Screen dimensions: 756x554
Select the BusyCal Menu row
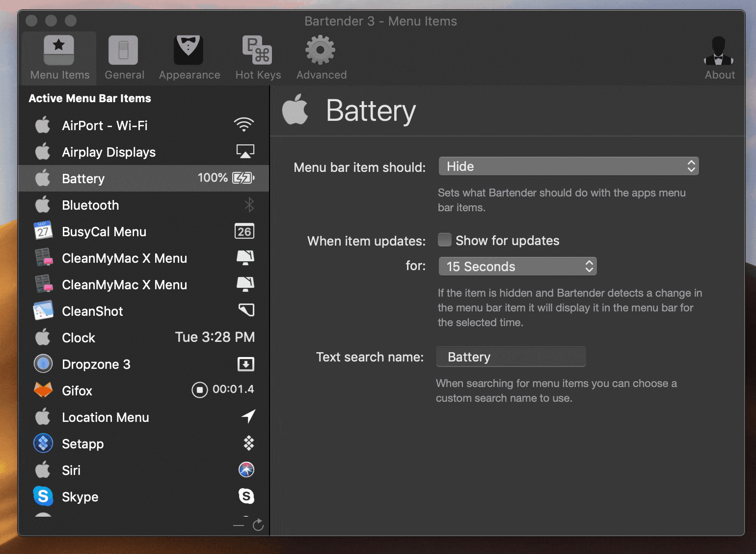(143, 231)
